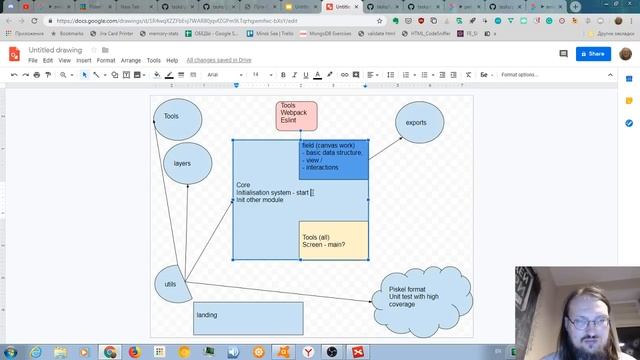Image resolution: width=640 pixels, height=360 pixels.
Task: Open the Arial font family dropdown
Action: [x=224, y=75]
